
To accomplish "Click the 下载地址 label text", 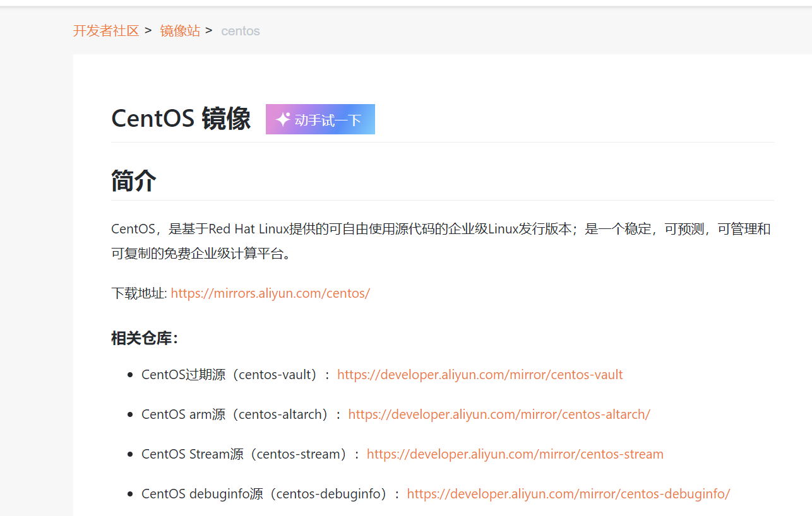I will 139,293.
